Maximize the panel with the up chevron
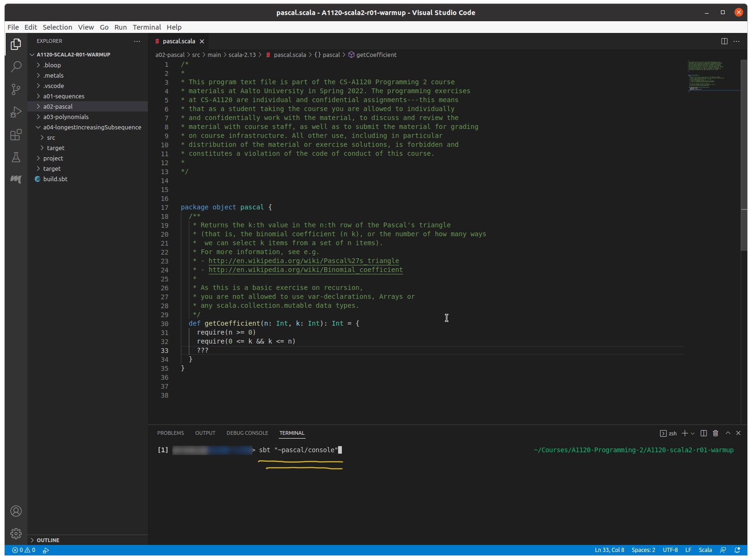Image resolution: width=752 pixels, height=560 pixels. [728, 433]
